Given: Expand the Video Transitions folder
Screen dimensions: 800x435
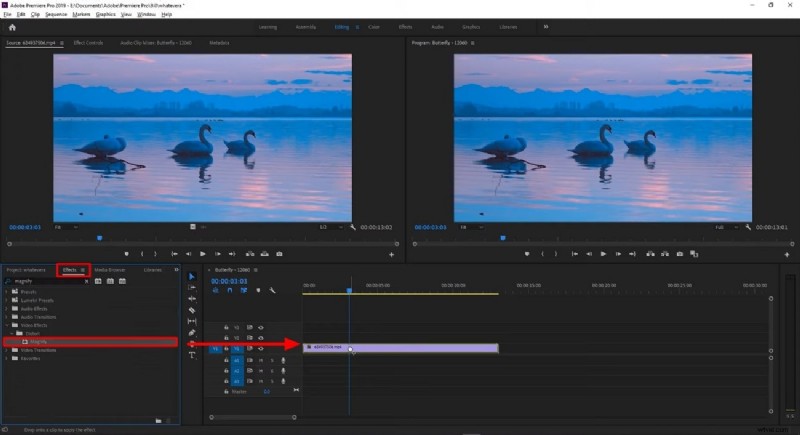Looking at the screenshot, I should click(7, 350).
